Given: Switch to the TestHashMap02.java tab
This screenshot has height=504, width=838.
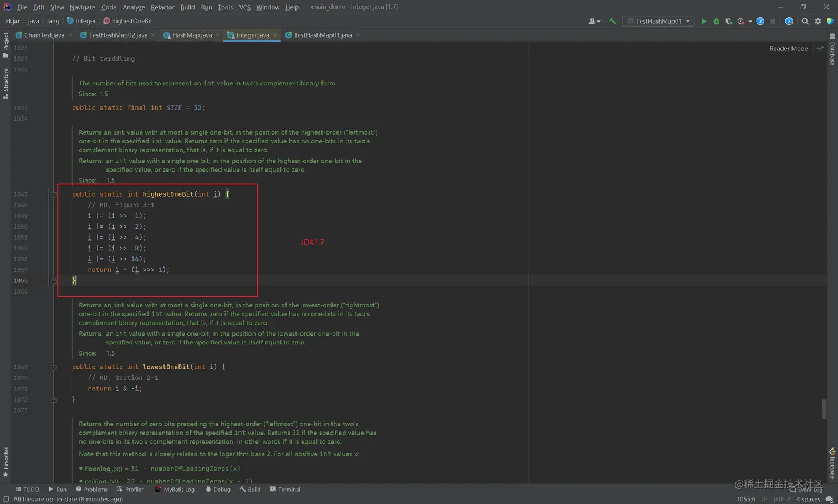Looking at the screenshot, I should coord(118,35).
